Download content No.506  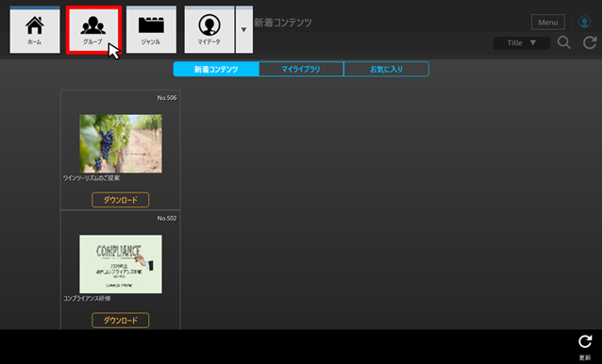point(121,200)
